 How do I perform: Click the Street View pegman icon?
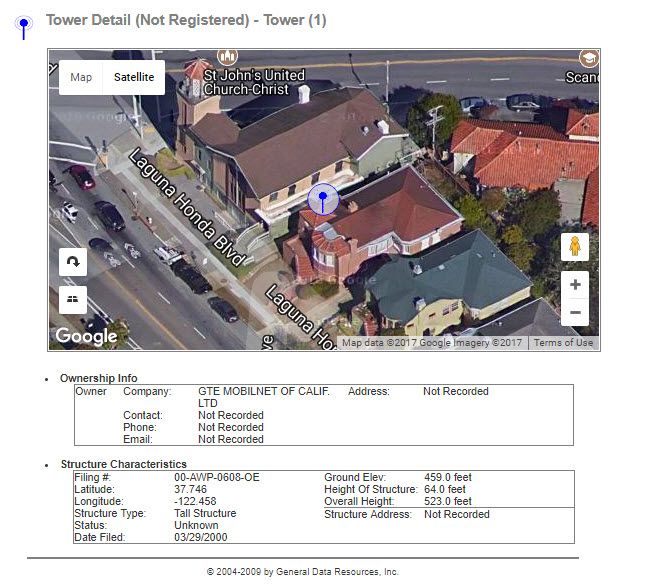click(x=575, y=246)
